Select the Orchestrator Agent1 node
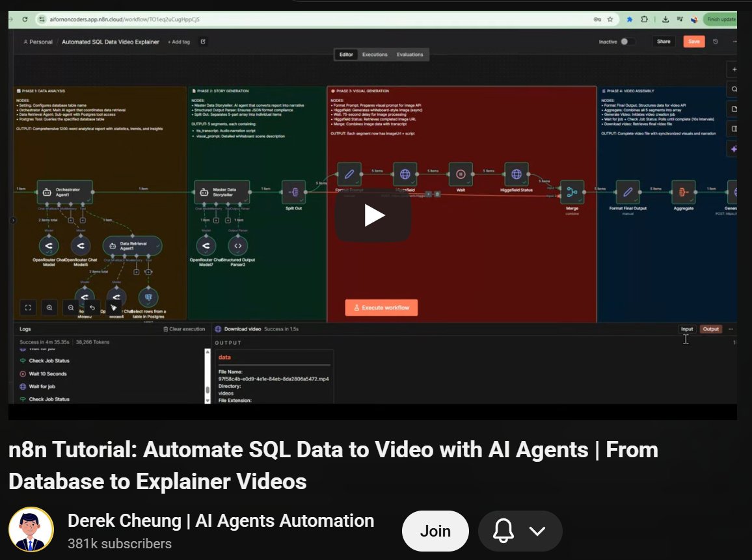This screenshot has width=752, height=560. pyautogui.click(x=65, y=193)
